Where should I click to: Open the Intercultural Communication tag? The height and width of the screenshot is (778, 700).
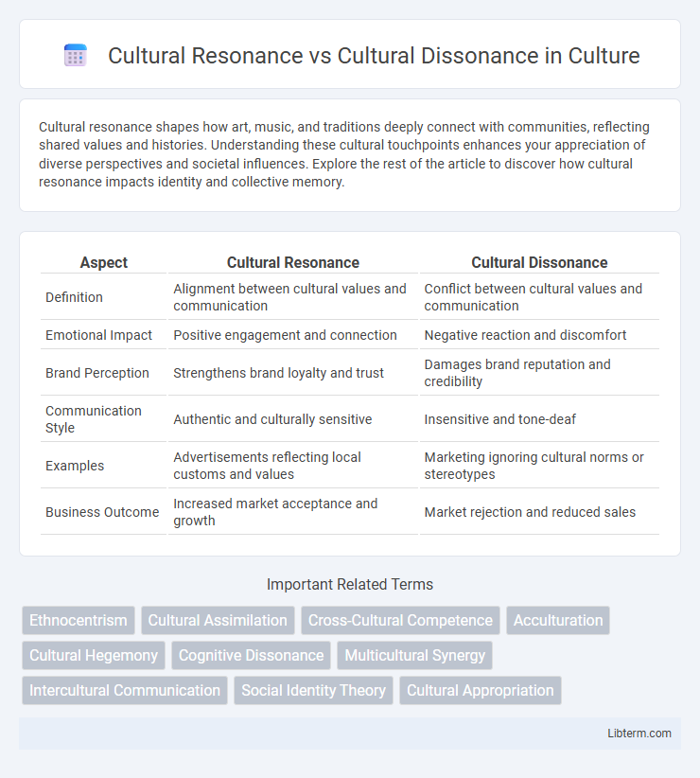pos(125,690)
